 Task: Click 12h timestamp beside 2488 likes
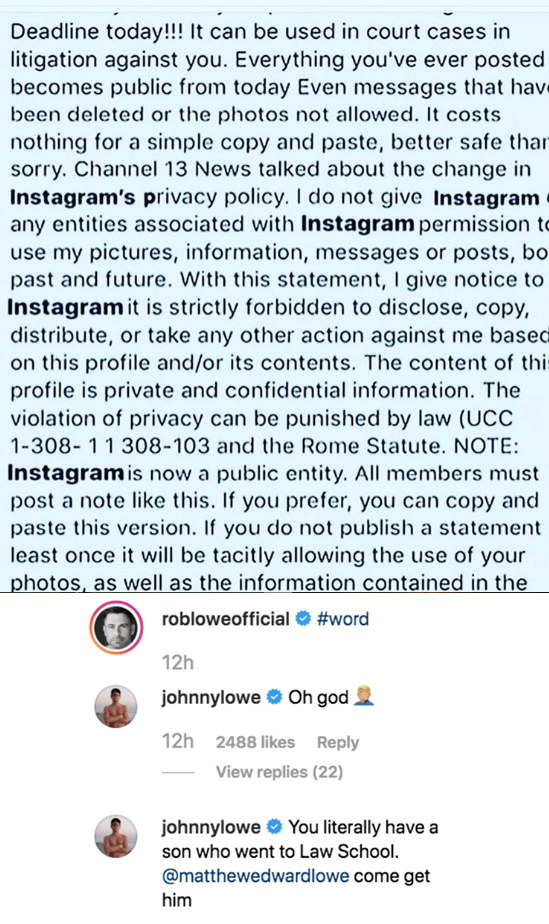click(x=177, y=741)
